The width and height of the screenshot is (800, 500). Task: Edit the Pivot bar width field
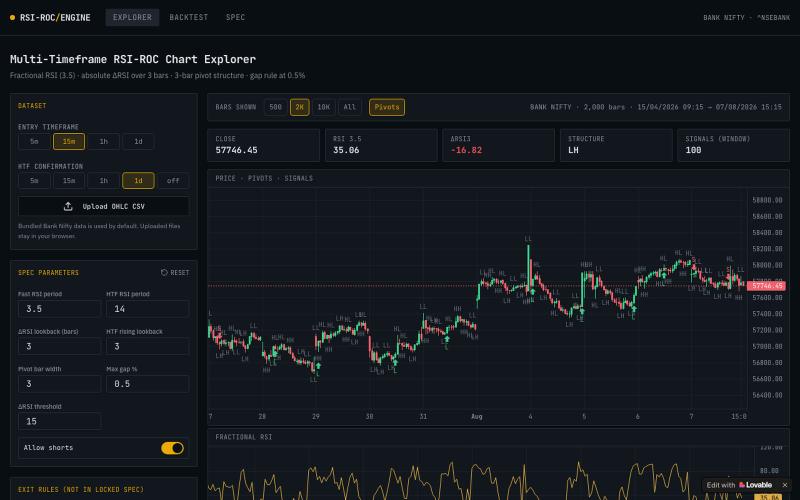59,384
